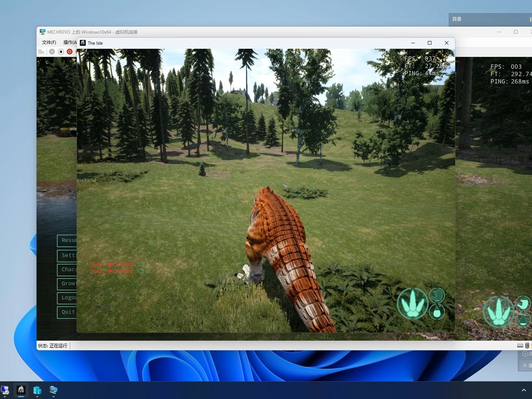
Task: Click the FPS 003 readout in background VM view
Action: (x=506, y=67)
